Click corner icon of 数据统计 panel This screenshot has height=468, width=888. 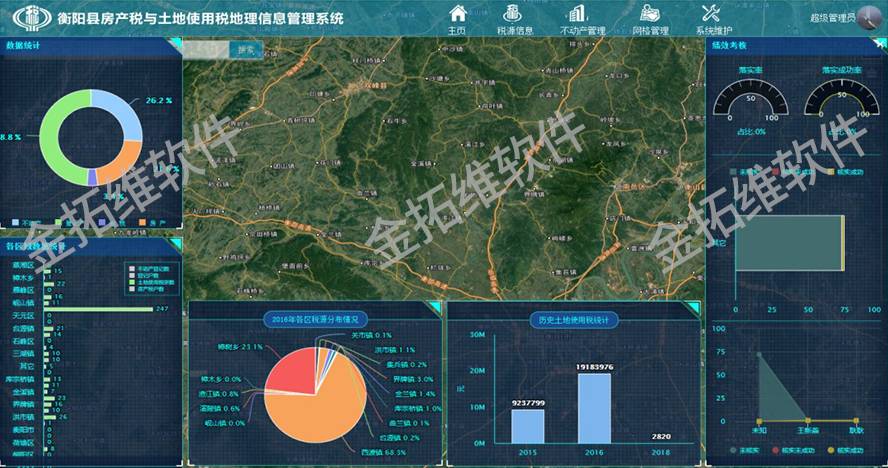(176, 43)
